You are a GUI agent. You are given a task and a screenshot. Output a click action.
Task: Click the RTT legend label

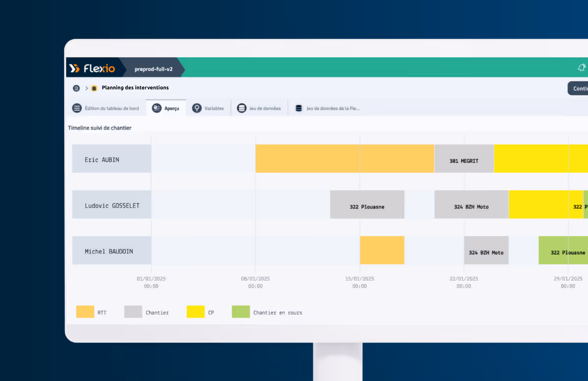point(102,312)
